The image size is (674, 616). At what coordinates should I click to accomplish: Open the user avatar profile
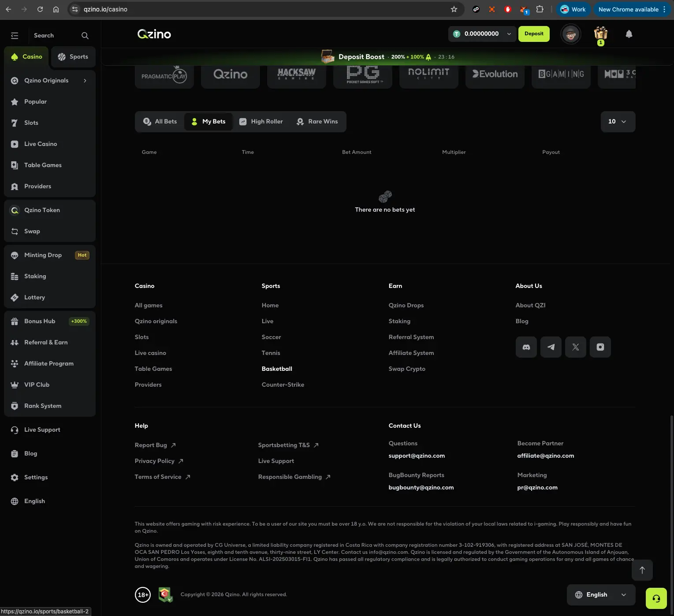click(x=571, y=34)
